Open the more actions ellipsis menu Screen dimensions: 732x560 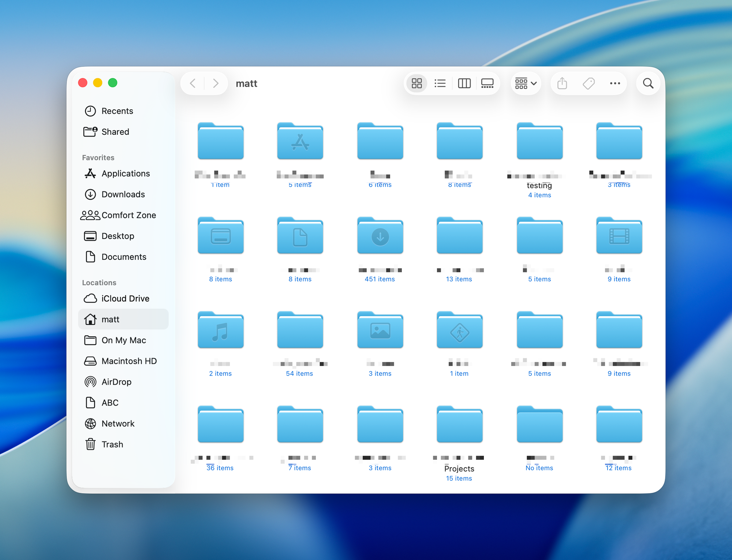pos(615,83)
